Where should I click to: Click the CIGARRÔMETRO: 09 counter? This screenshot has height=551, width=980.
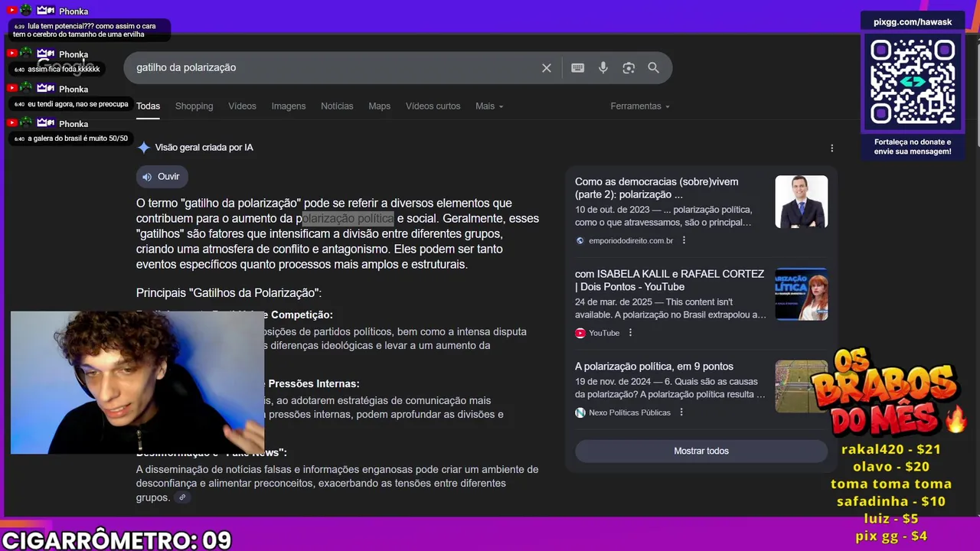point(116,540)
